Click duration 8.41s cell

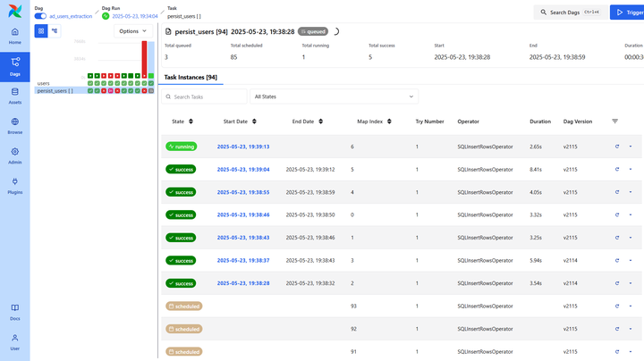536,170
